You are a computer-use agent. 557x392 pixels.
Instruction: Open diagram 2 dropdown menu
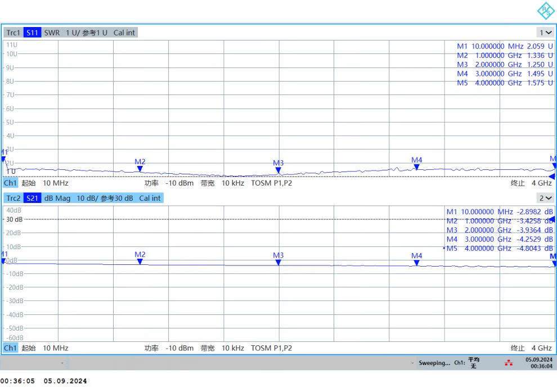tap(546, 198)
